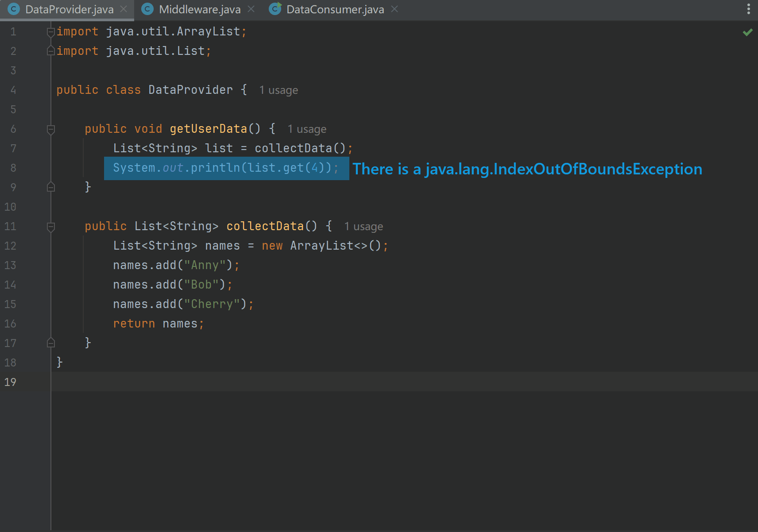The width and height of the screenshot is (758, 532).
Task: Click the IndexOutOfBoundsException message text
Action: [527, 169]
